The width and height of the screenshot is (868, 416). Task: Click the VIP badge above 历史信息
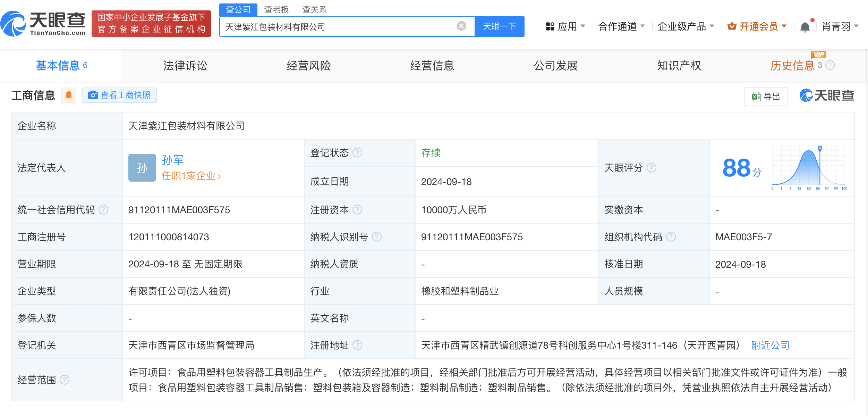coord(818,54)
